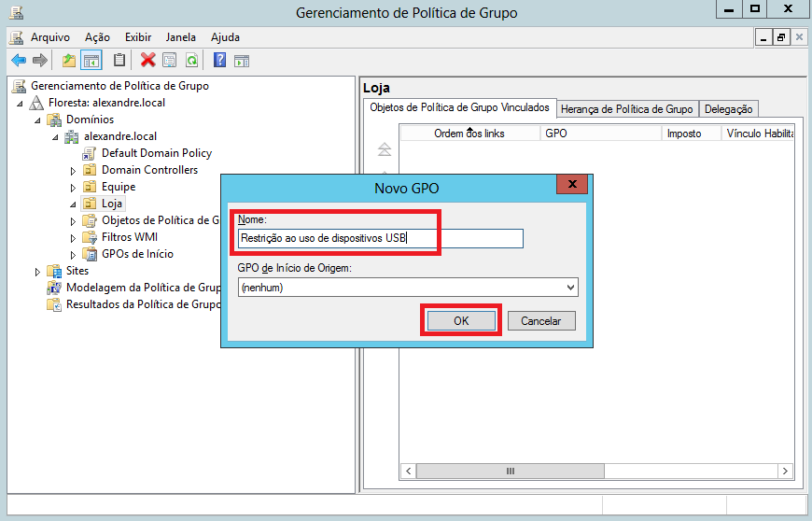Click the Filtros WMI folder icon
Viewport: 812px width, 521px height.
click(89, 237)
